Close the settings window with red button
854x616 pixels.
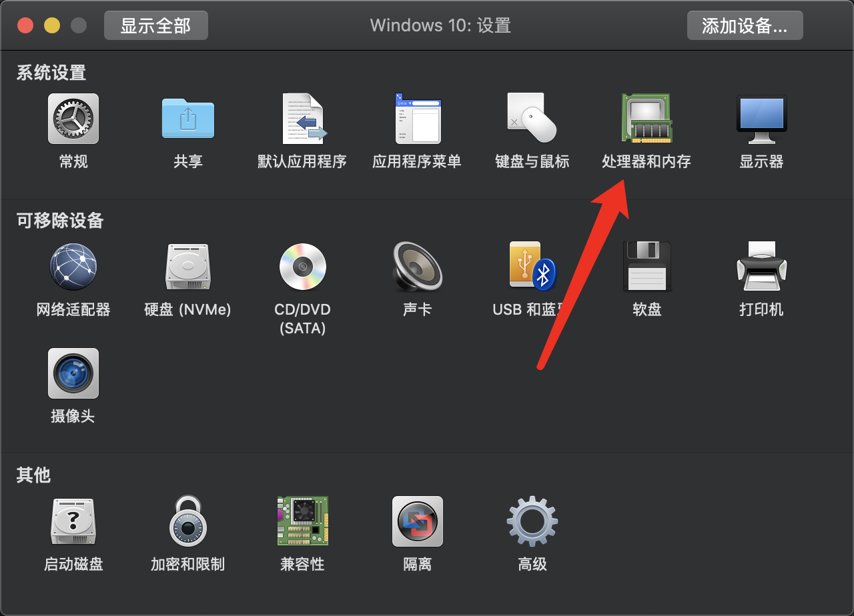25,26
